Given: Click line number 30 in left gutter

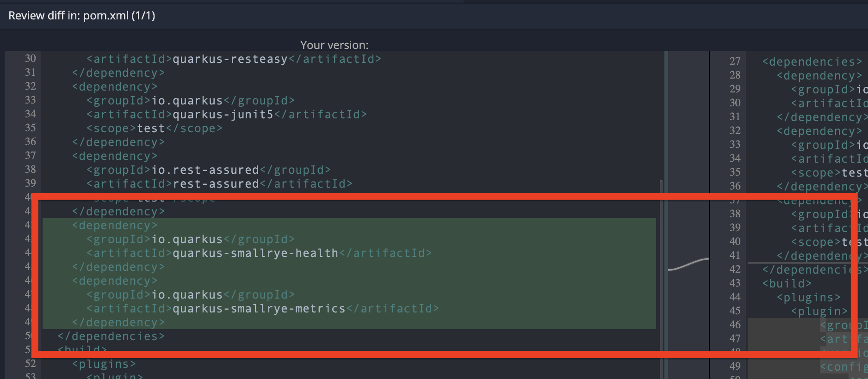Looking at the screenshot, I should pyautogui.click(x=31, y=59).
